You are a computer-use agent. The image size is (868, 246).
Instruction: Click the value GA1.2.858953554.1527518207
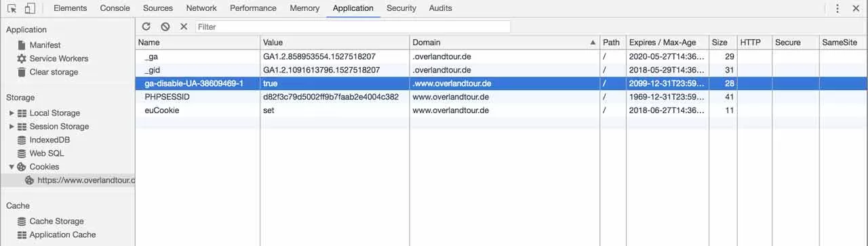tap(319, 56)
